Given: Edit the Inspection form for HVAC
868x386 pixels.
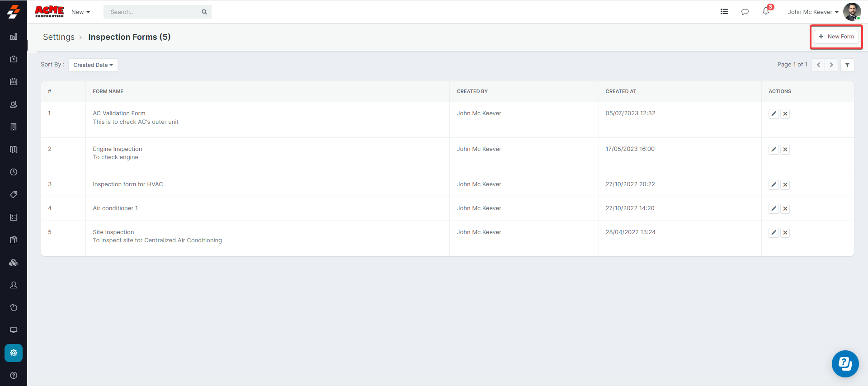Looking at the screenshot, I should (774, 185).
